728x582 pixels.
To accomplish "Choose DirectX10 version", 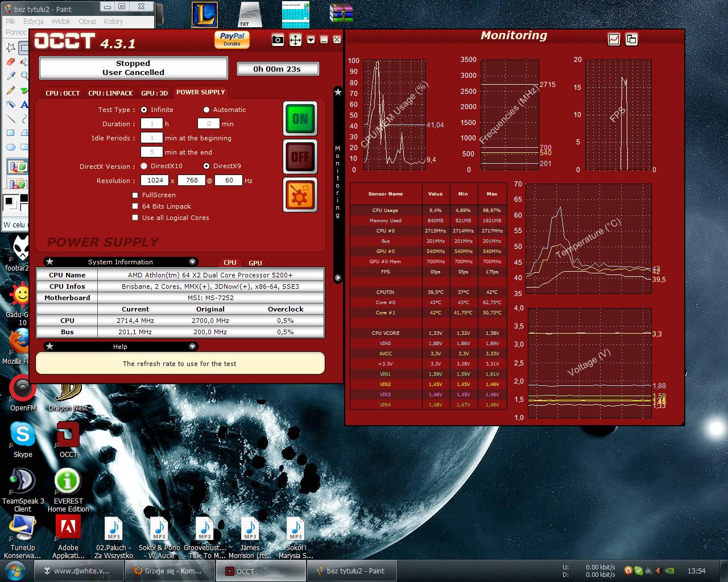I will pyautogui.click(x=144, y=166).
